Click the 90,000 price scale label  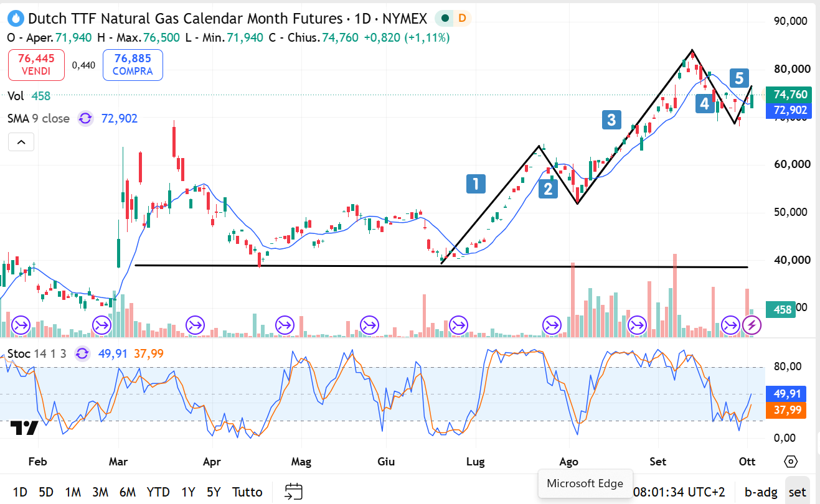click(791, 21)
